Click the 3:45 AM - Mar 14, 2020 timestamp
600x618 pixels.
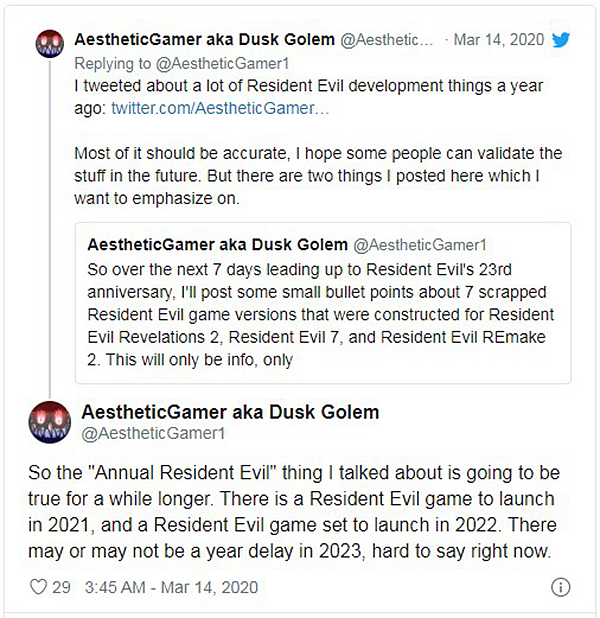tap(173, 587)
